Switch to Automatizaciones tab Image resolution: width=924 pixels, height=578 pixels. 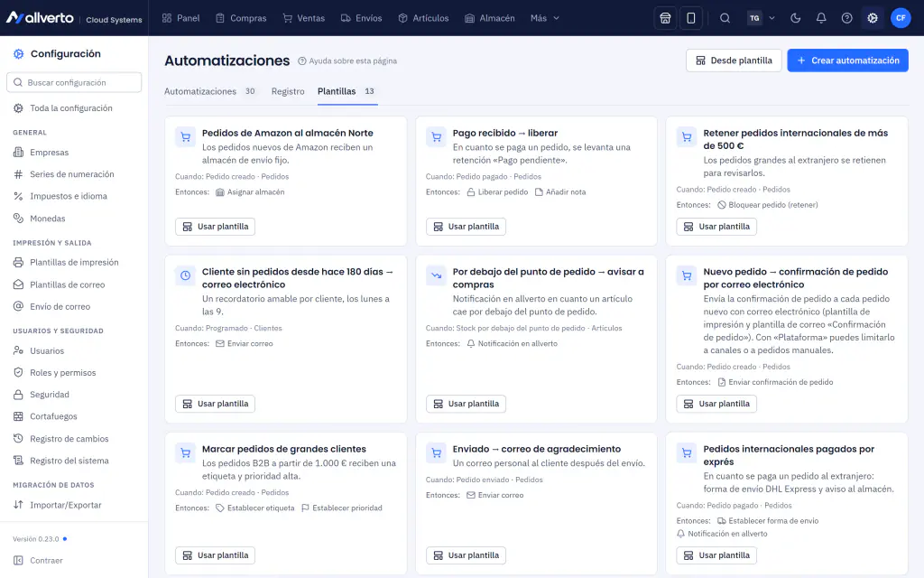[209, 91]
